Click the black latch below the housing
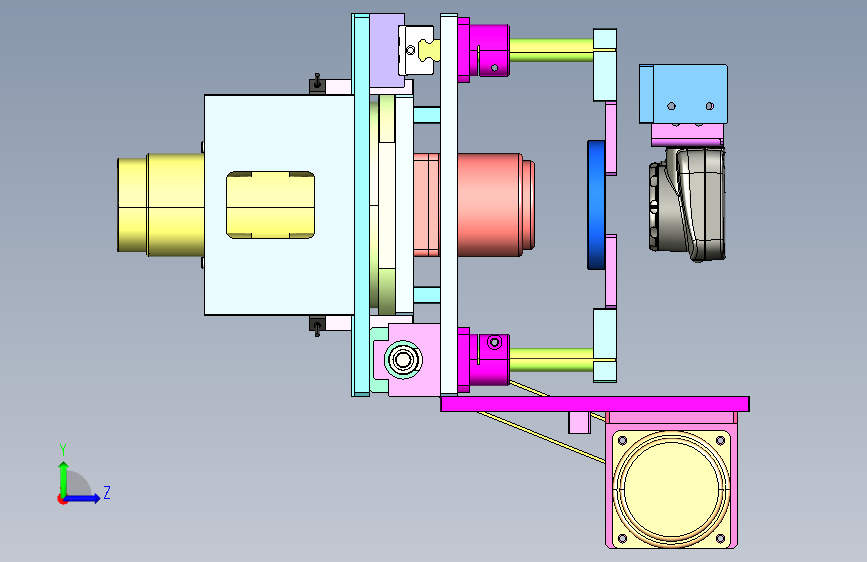 (x=317, y=326)
